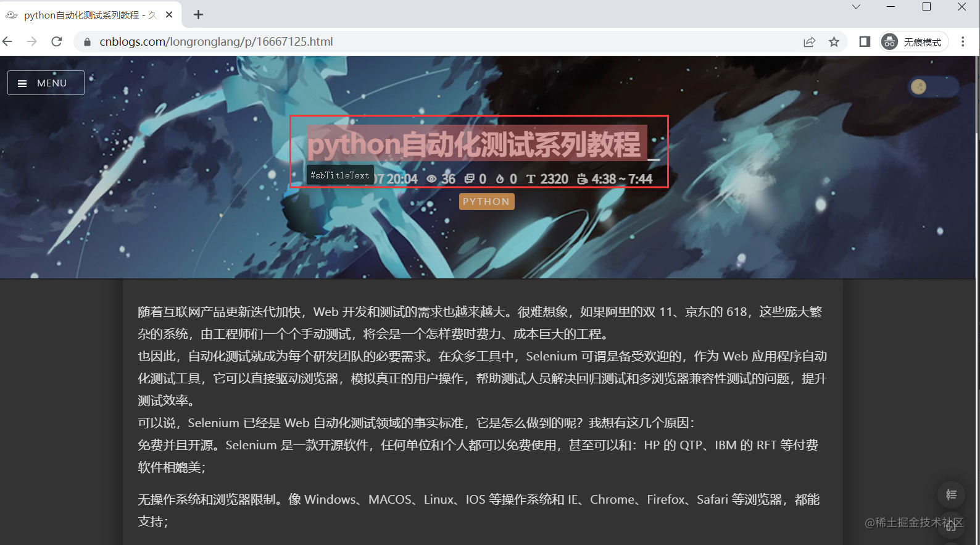Minimize the browser window

pyautogui.click(x=891, y=7)
